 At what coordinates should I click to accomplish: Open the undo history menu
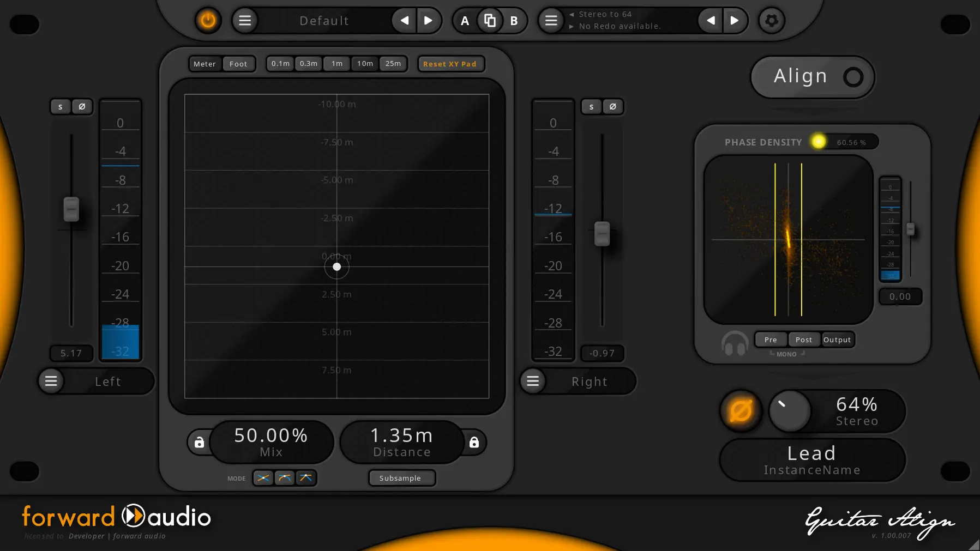coord(551,21)
